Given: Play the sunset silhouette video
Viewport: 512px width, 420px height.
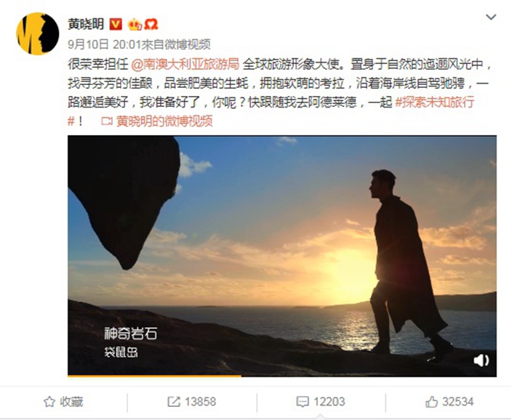Looking at the screenshot, I should click(282, 256).
